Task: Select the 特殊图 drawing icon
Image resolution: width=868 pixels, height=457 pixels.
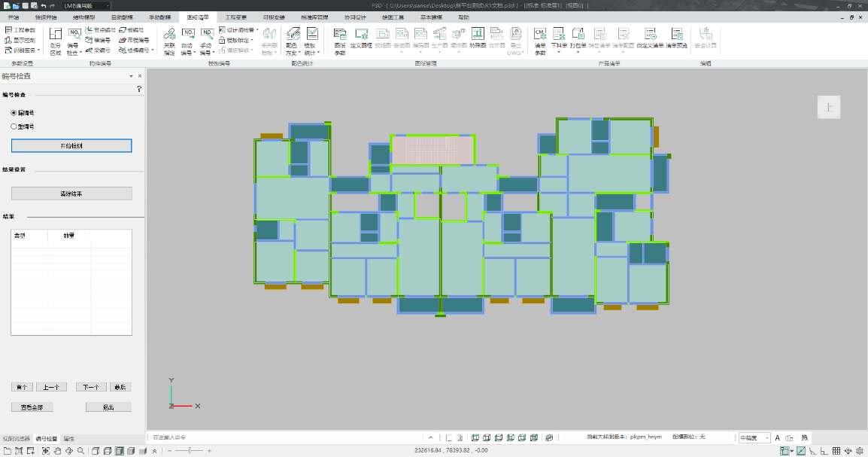Action: click(x=477, y=41)
